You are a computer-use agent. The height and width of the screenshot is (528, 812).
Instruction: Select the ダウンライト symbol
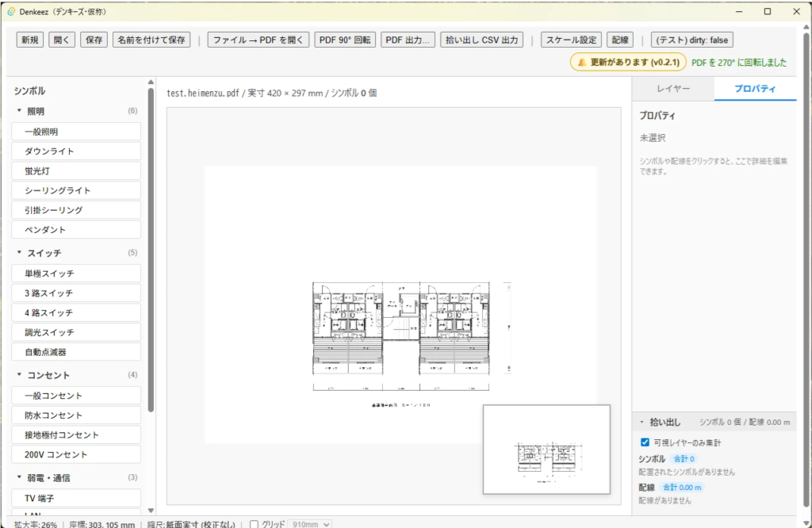click(76, 151)
